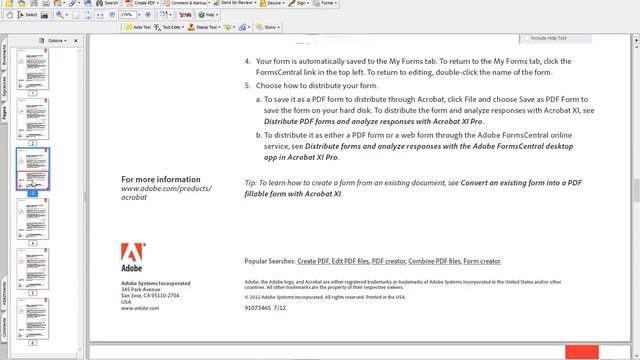Select page 1 thumbnail

(x=33, y=69)
